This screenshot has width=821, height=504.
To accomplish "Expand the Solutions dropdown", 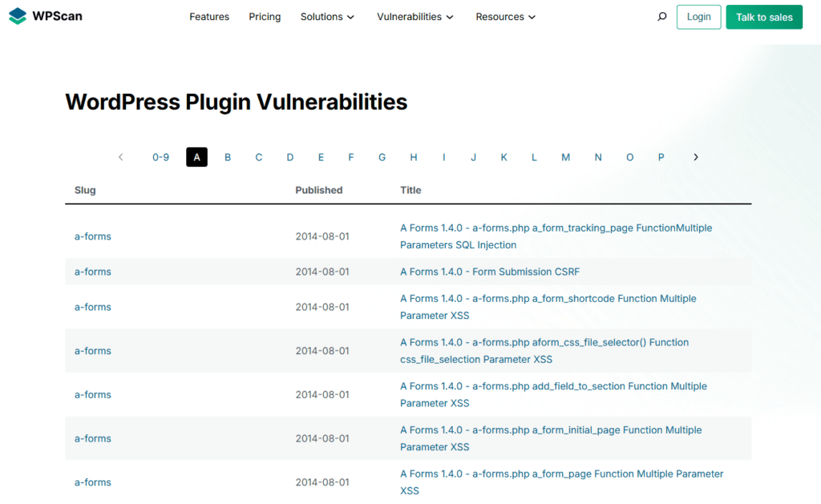I will coord(327,17).
